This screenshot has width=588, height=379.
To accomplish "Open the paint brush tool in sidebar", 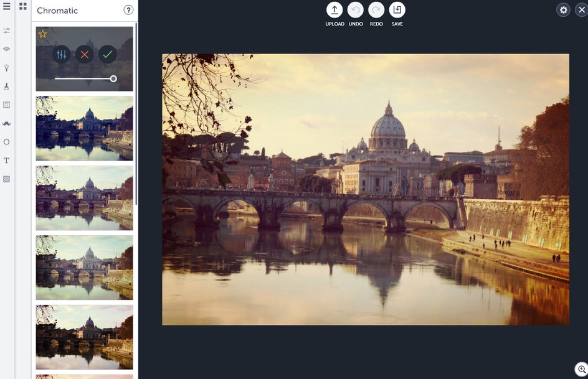I will pyautogui.click(x=6, y=87).
